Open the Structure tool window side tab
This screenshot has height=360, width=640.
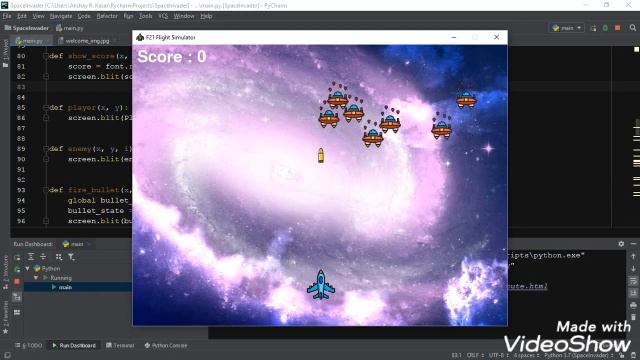coord(5,273)
